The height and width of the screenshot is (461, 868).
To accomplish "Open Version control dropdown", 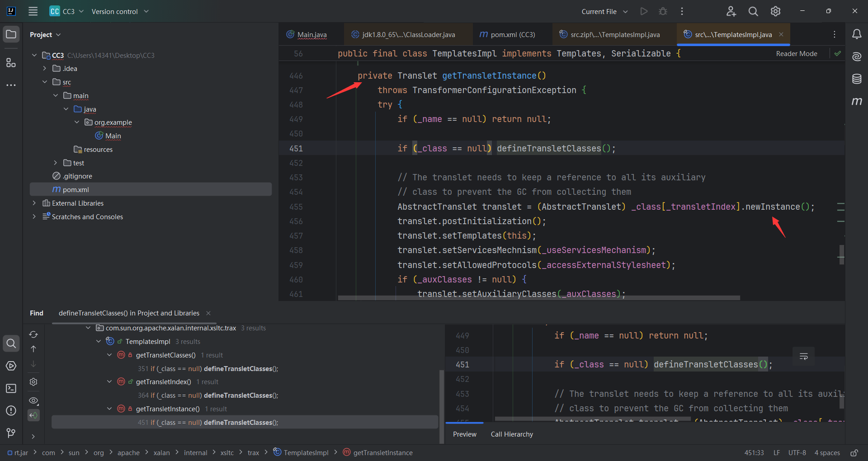I will click(120, 11).
